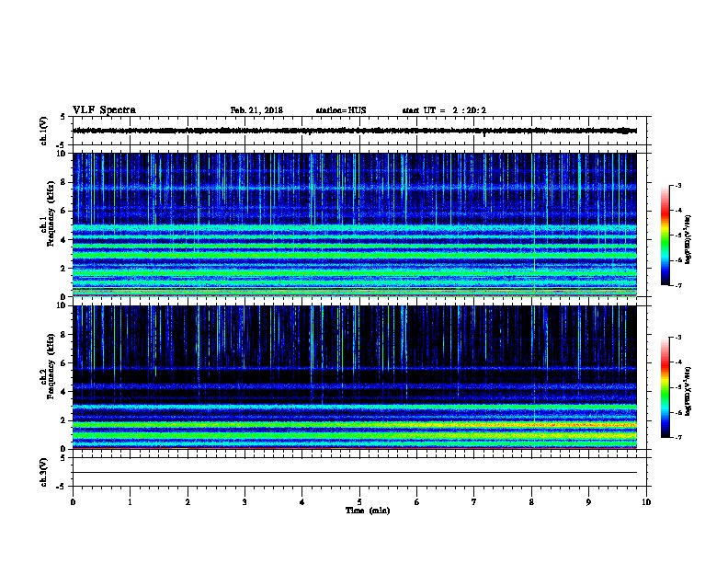This screenshot has width=728, height=563.
Task: Click the rotated log(PSD) label beside ch.1 color bar
Action: tap(688, 239)
